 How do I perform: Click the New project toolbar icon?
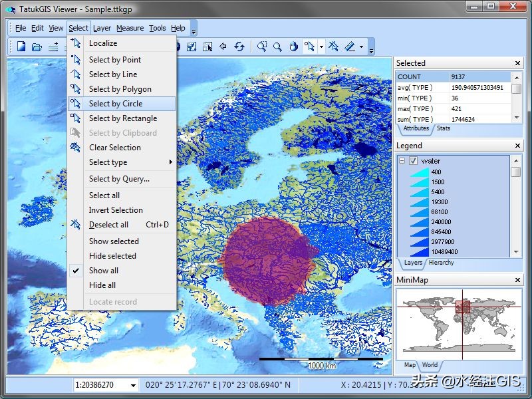[21, 47]
